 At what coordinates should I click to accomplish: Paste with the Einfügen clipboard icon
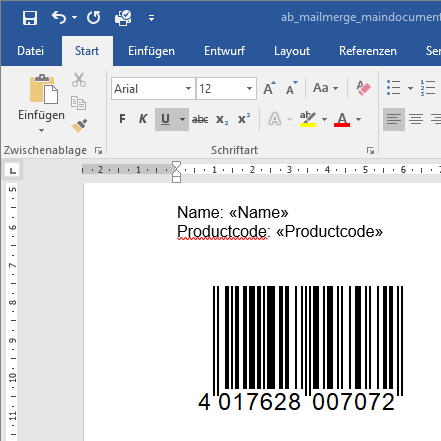coord(43,89)
